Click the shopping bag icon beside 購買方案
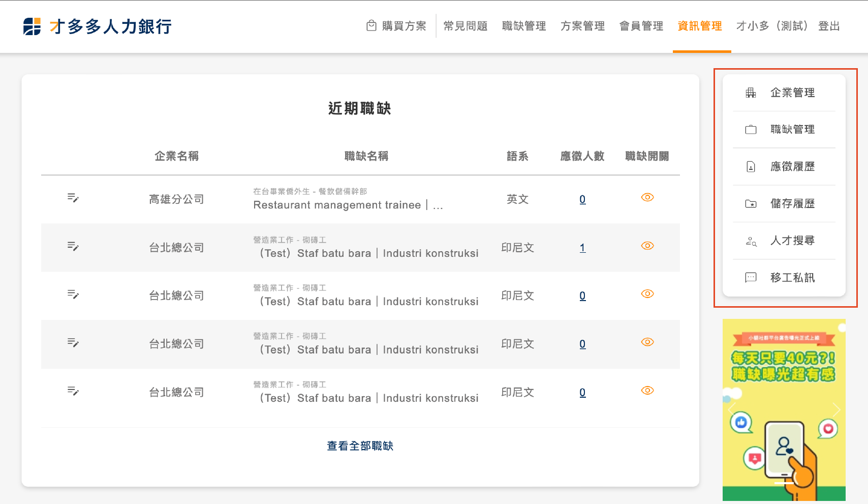This screenshot has height=504, width=868. click(x=371, y=25)
